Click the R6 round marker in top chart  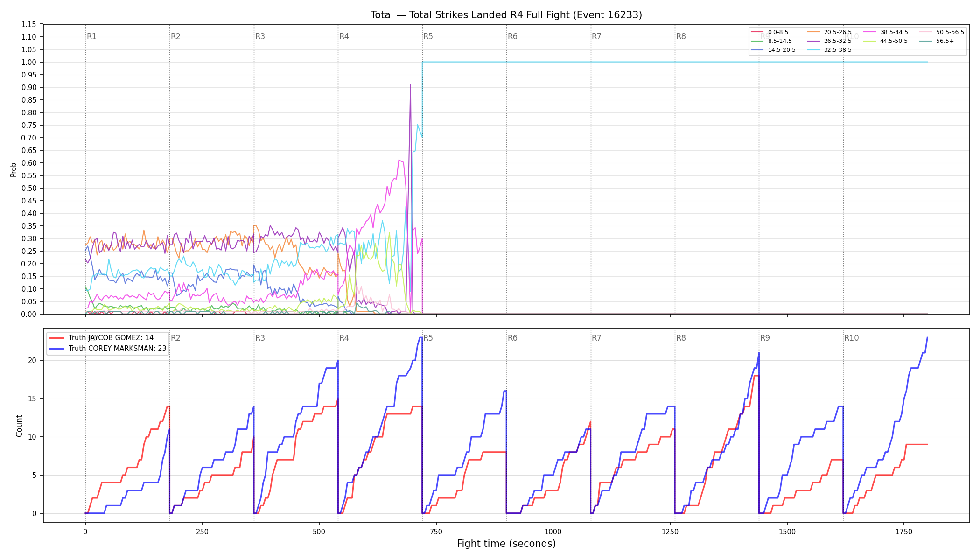pyautogui.click(x=512, y=36)
